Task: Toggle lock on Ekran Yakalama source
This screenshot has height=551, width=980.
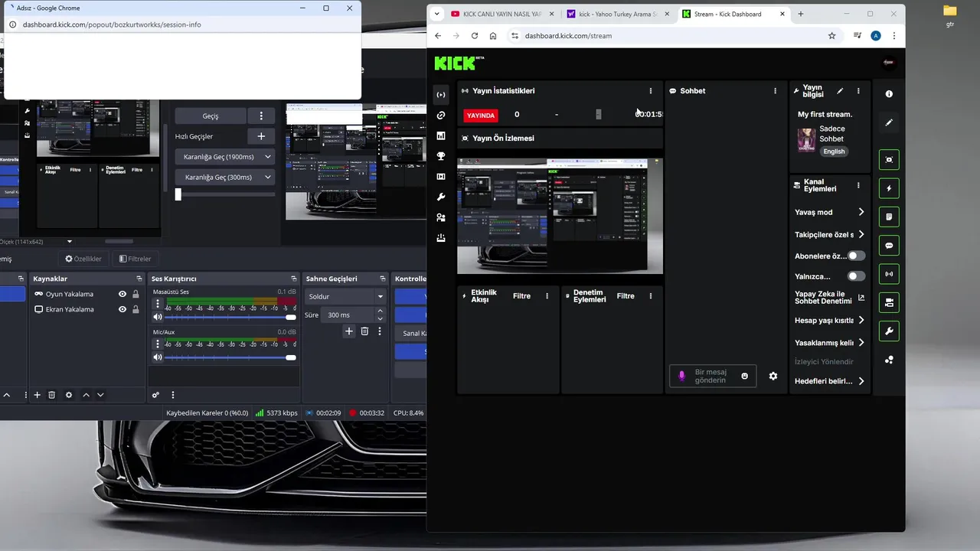Action: point(136,309)
